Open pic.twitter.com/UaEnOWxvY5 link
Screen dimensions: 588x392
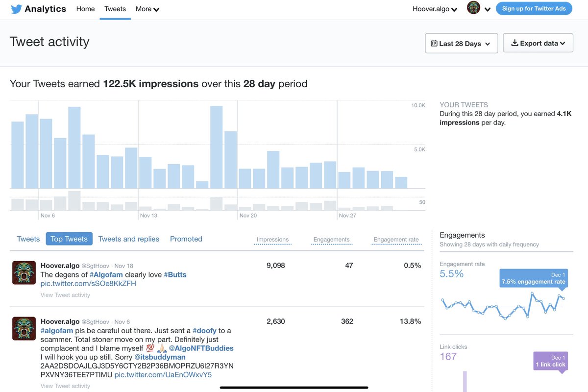pyautogui.click(x=163, y=375)
